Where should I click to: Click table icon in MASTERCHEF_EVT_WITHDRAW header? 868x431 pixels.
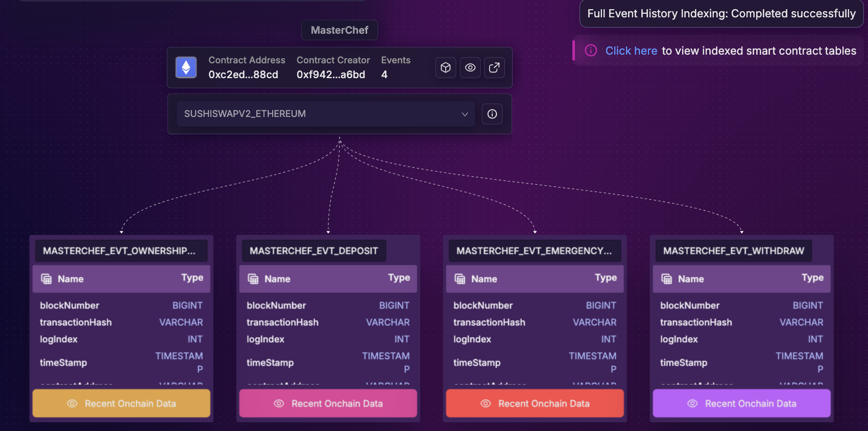pyautogui.click(x=667, y=279)
